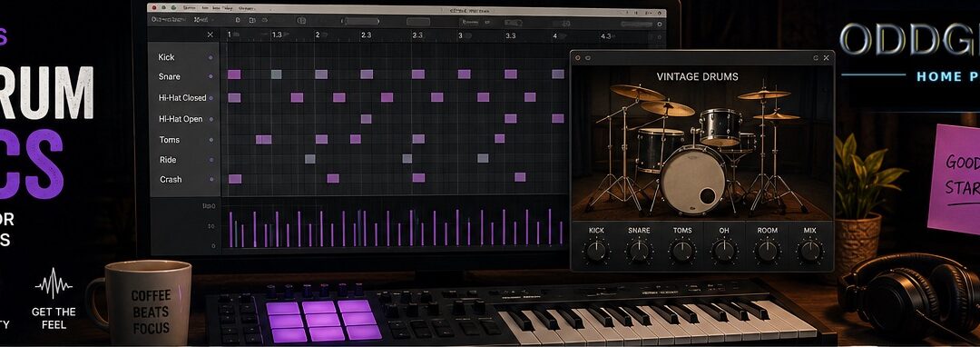The image size is (980, 347).
Task: Toggle the first Toms step
Action: pos(264,139)
